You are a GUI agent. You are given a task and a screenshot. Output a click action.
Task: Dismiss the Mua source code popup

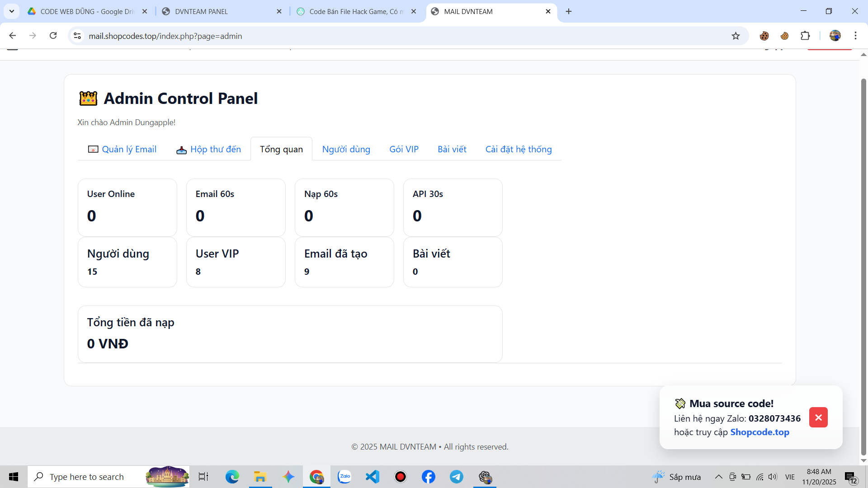coord(818,417)
